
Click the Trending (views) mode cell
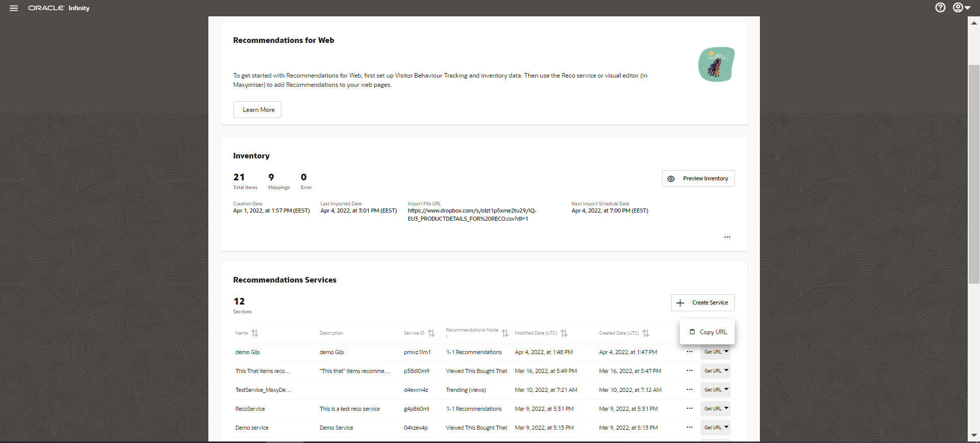point(466,390)
